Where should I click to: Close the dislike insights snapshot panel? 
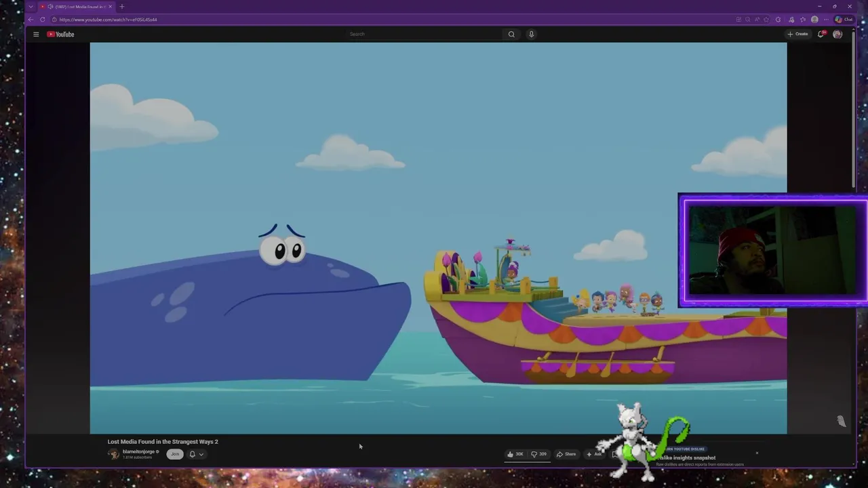tap(757, 453)
